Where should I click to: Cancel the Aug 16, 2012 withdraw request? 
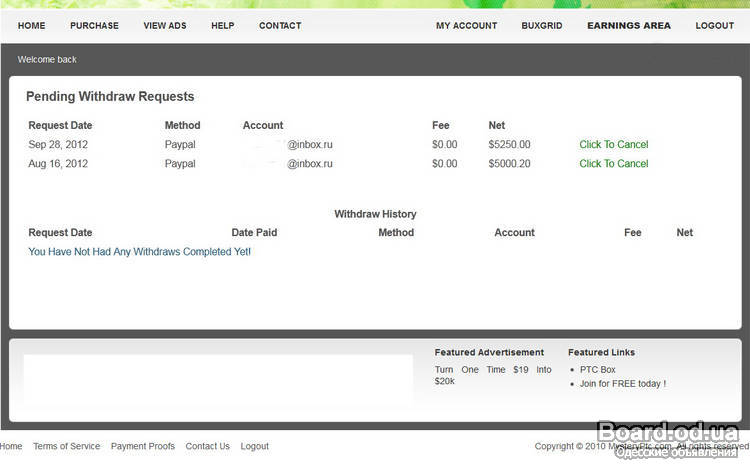click(613, 164)
